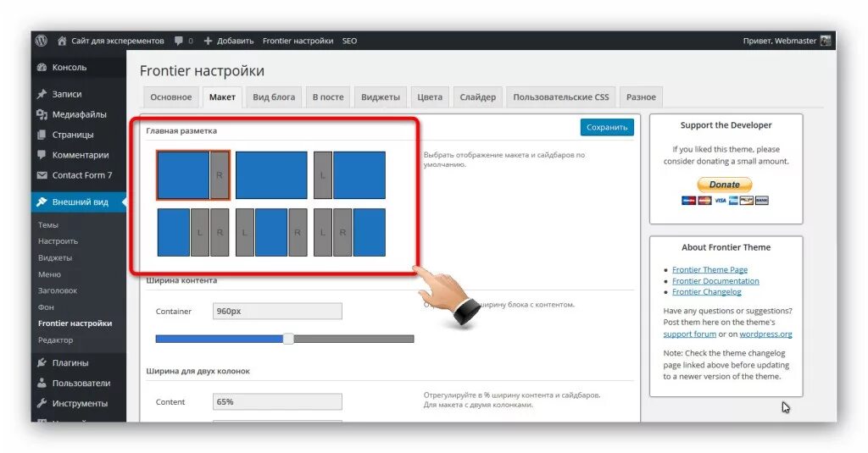Screen dimensions: 868x453
Task: Open Меню submenu item
Action: [x=49, y=274]
